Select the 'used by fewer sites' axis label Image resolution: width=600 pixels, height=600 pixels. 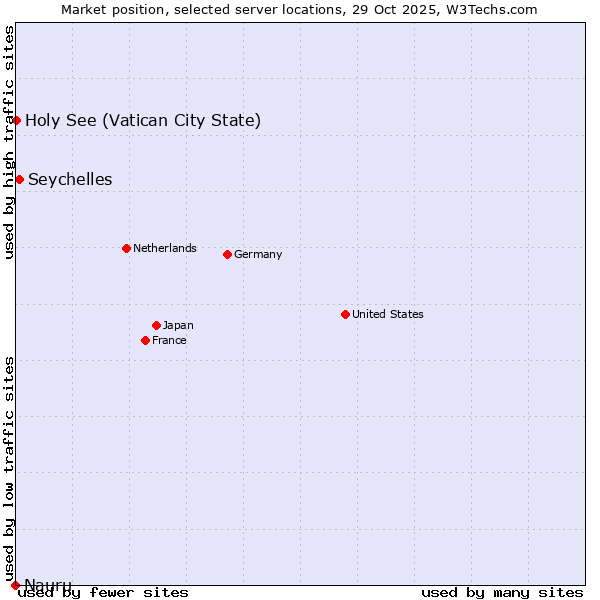(x=103, y=592)
